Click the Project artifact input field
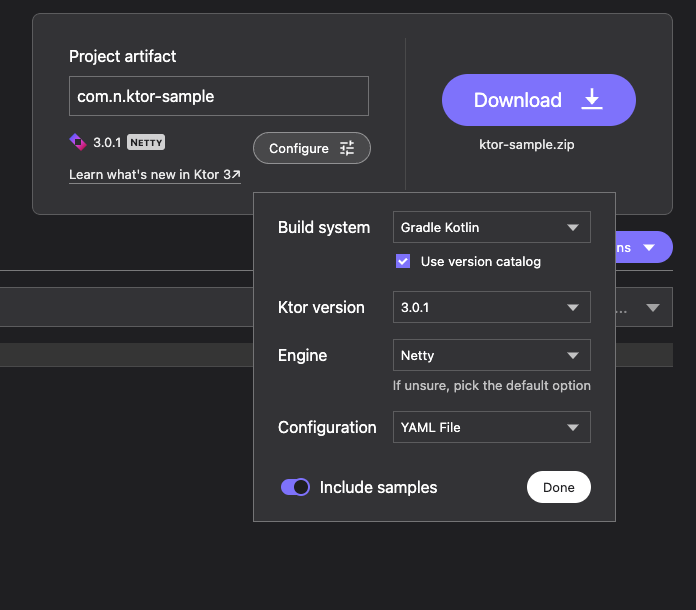696x610 pixels. coord(219,96)
